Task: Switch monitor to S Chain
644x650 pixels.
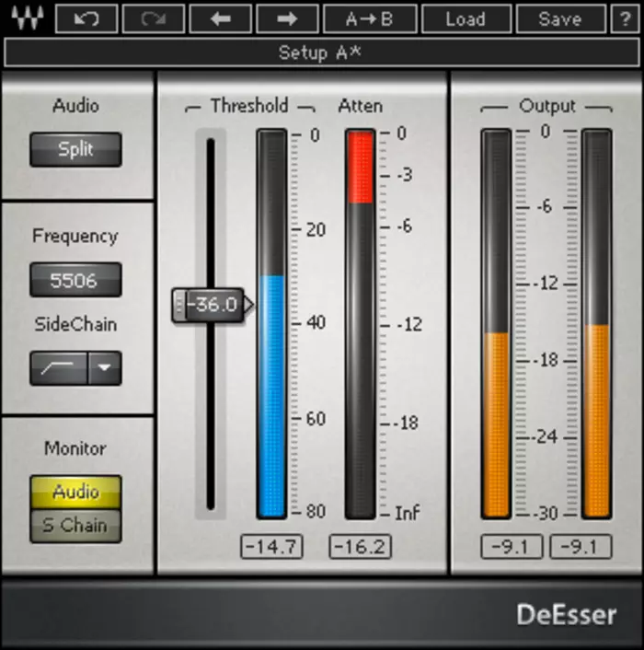Action: 75,526
